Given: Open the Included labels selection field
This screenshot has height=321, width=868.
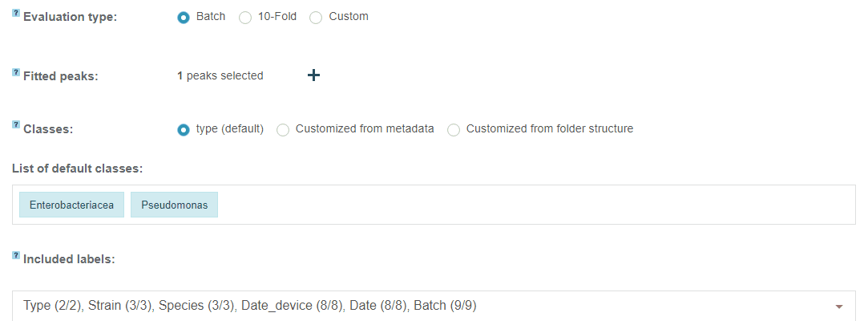Looking at the screenshot, I should point(434,306).
